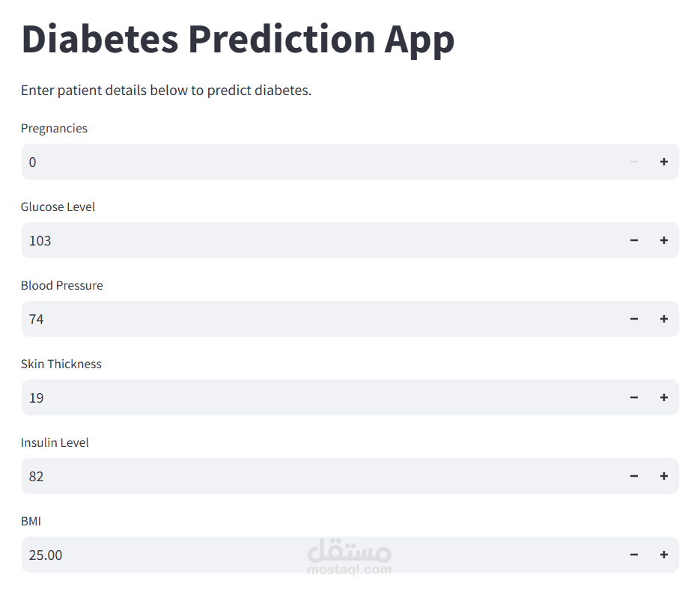700x589 pixels.
Task: Click inside the Blood Pressure value box
Action: pyautogui.click(x=299, y=319)
